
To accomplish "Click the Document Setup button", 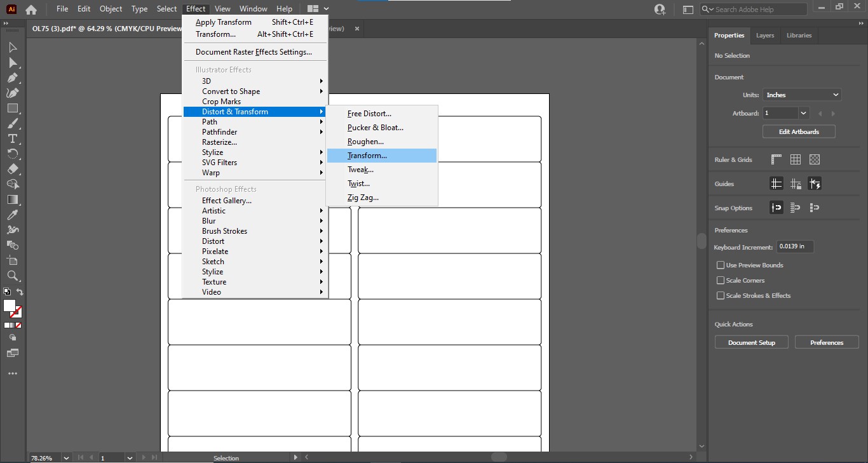I will (752, 342).
